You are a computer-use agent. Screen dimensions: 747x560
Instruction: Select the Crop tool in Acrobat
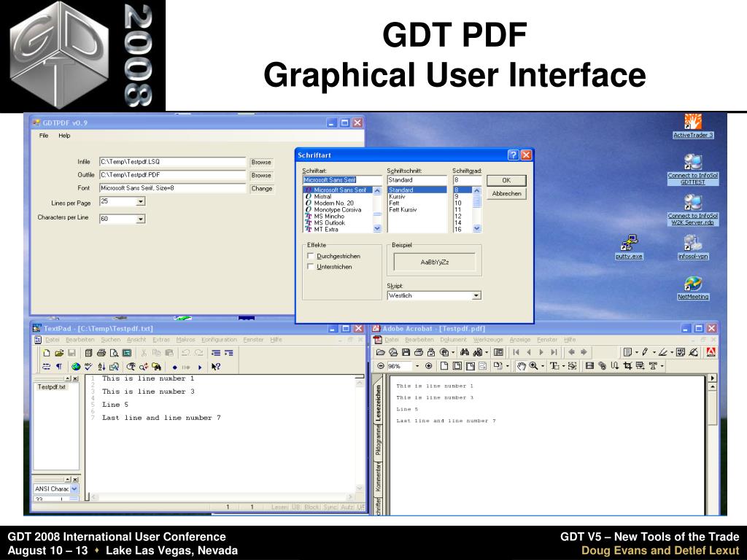pyautogui.click(x=627, y=366)
